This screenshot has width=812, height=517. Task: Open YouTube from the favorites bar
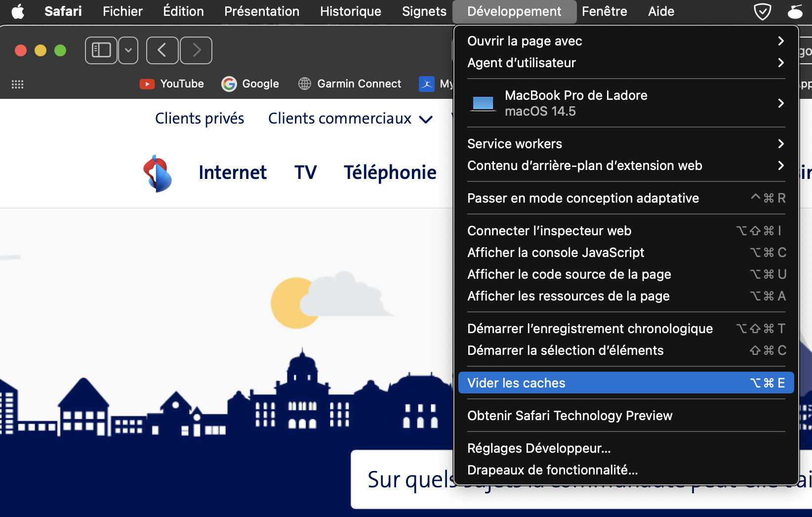point(171,84)
